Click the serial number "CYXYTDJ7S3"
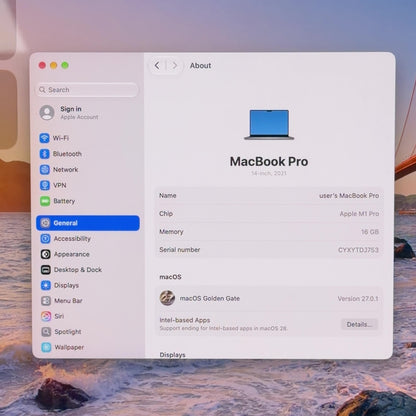This screenshot has height=416, width=416. [x=358, y=250]
